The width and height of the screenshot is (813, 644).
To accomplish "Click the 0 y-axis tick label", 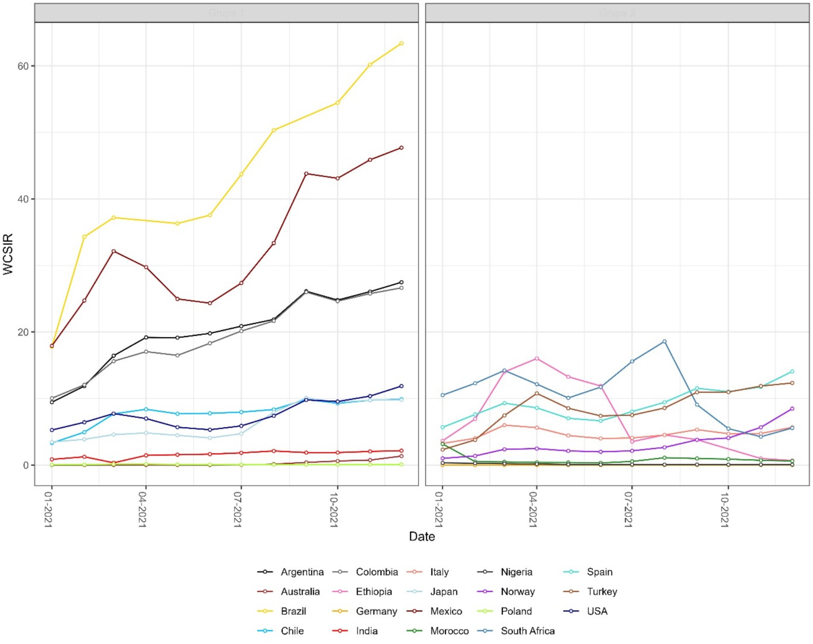I will (x=26, y=465).
